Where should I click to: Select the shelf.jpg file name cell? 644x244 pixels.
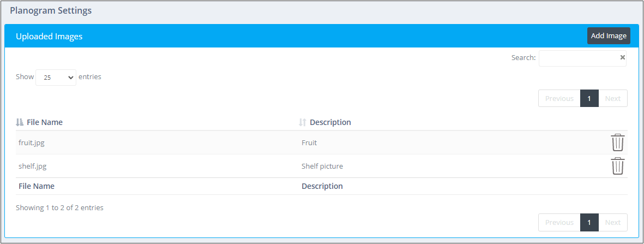[x=157, y=166]
